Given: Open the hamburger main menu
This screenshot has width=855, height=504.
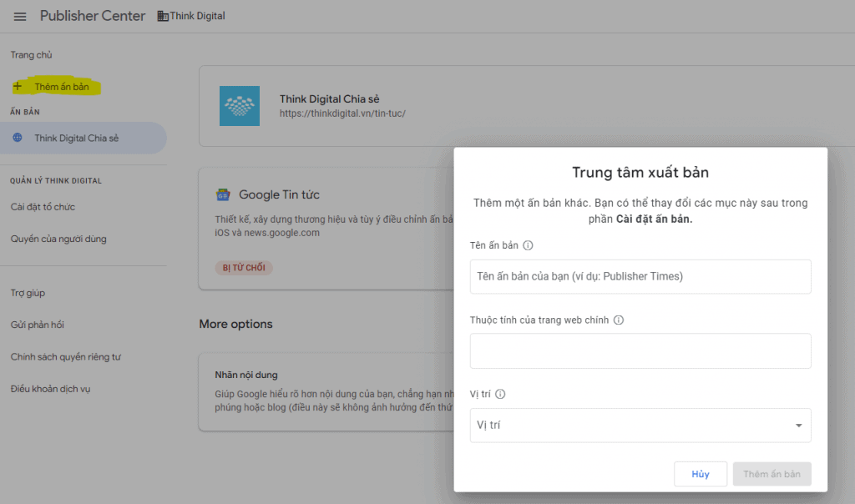Looking at the screenshot, I should point(20,17).
